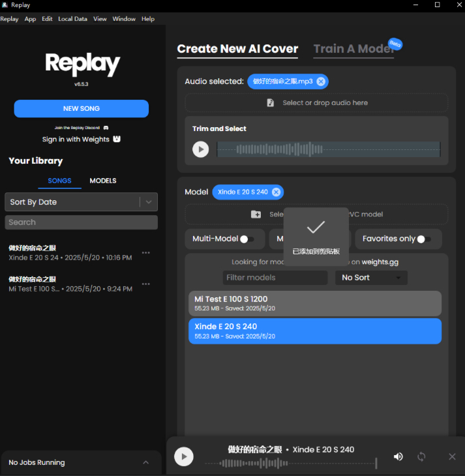The width and height of the screenshot is (465, 476).
Task: Mute the bottom player volume icon
Action: 398,456
